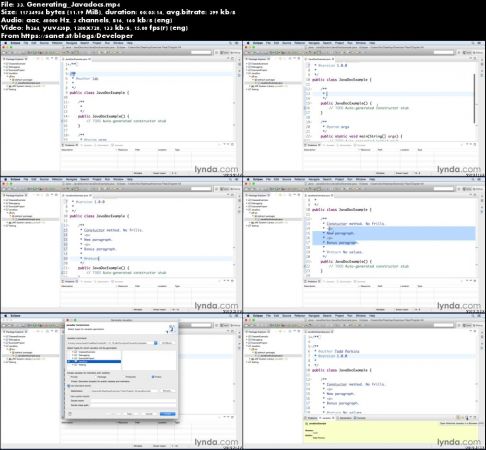Click the Configure button beside the Javadoc command
The image size is (486, 450).
click(x=167, y=343)
